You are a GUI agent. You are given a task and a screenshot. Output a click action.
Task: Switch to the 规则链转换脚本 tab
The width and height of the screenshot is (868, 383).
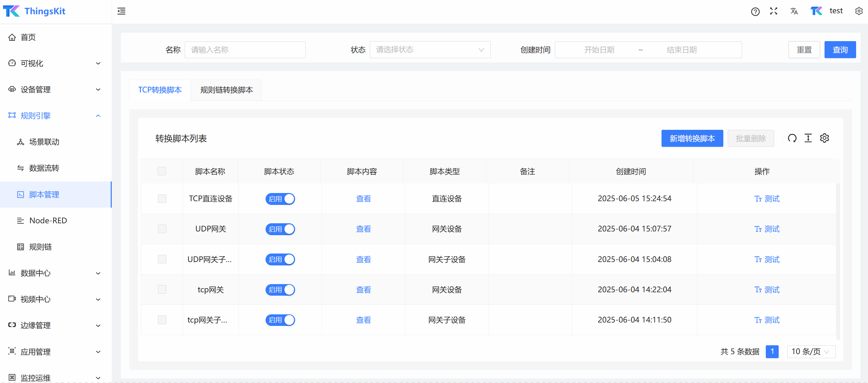click(227, 90)
